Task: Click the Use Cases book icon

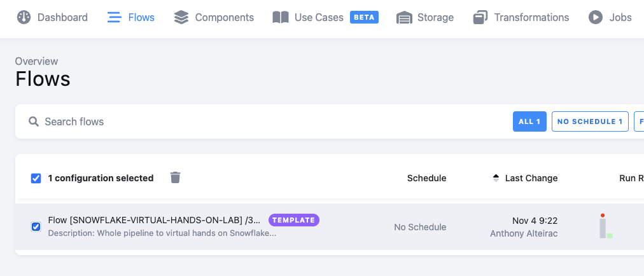Action: [281, 17]
